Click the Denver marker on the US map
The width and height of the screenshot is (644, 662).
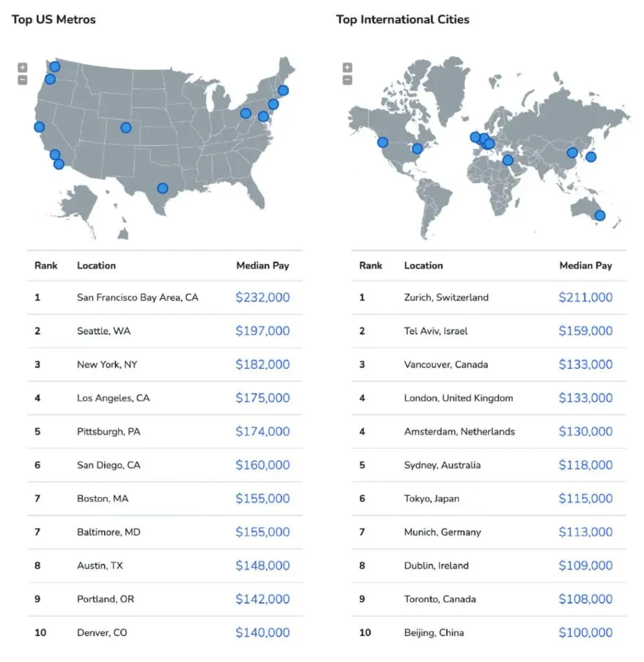[126, 127]
